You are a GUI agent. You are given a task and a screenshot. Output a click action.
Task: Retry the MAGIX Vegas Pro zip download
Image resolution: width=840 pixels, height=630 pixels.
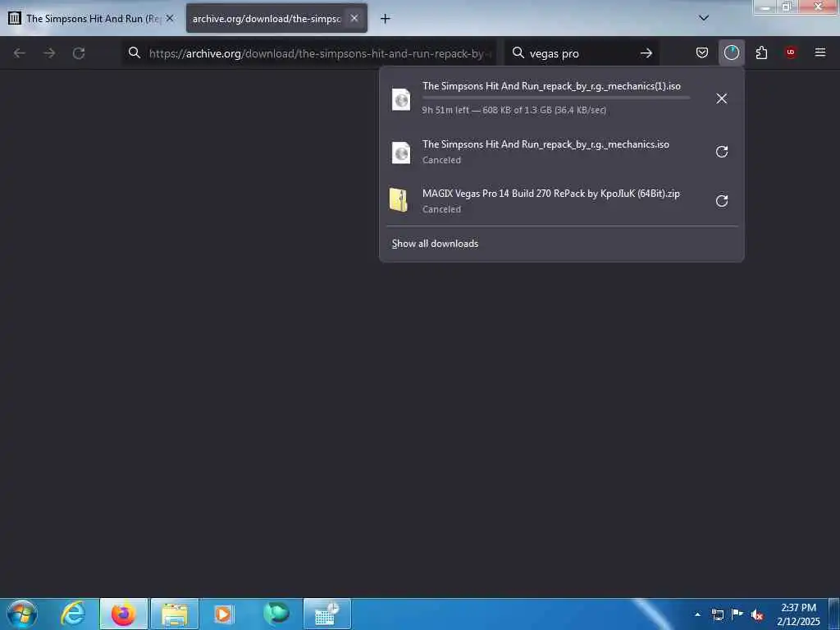point(722,201)
